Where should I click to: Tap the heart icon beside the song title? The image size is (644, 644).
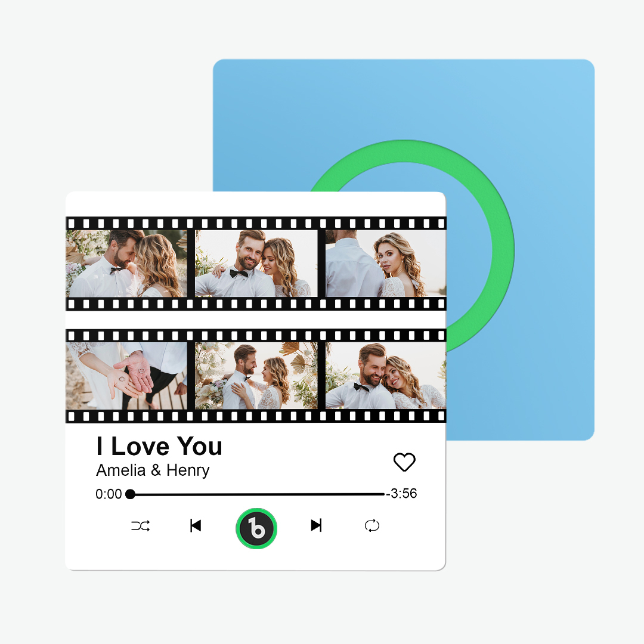click(x=405, y=463)
